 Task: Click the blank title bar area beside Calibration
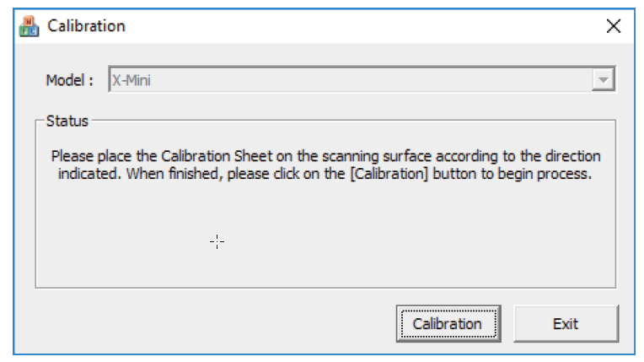pos(362,26)
